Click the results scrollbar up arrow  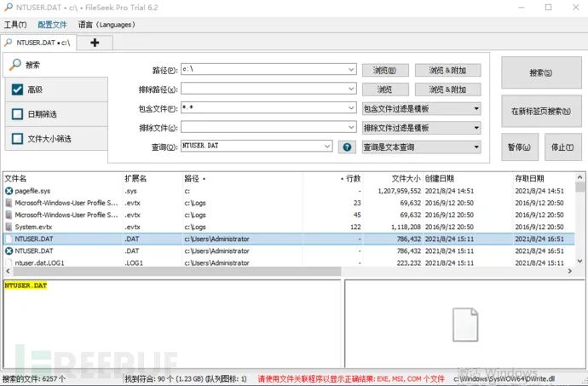click(x=579, y=177)
